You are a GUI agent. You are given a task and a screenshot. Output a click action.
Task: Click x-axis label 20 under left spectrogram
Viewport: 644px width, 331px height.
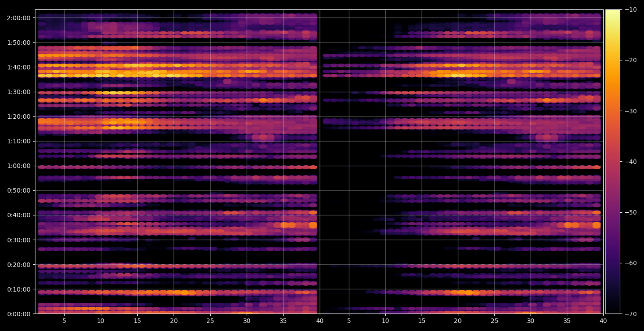click(x=174, y=321)
